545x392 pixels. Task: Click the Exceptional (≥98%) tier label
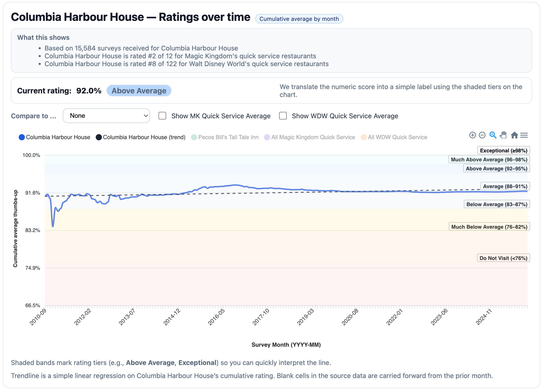click(x=504, y=150)
